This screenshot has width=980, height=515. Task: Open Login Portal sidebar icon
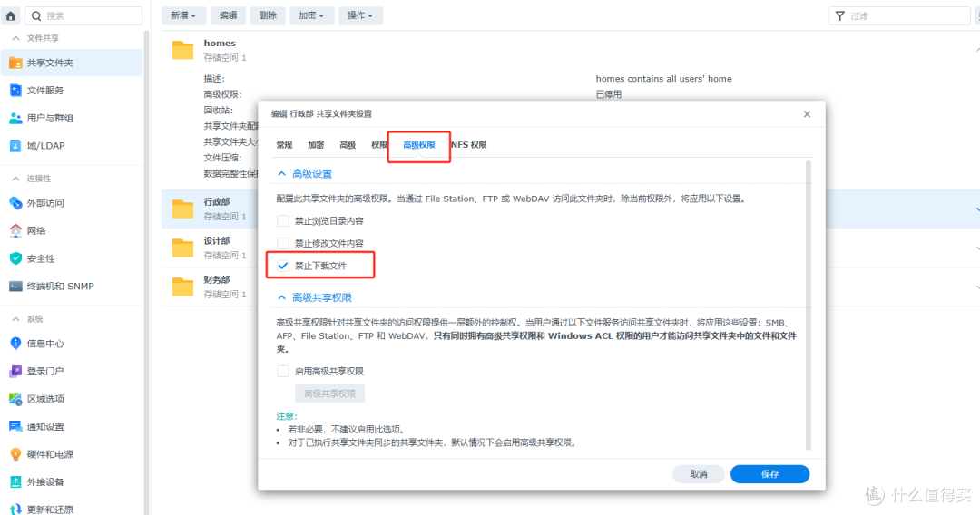click(x=15, y=372)
